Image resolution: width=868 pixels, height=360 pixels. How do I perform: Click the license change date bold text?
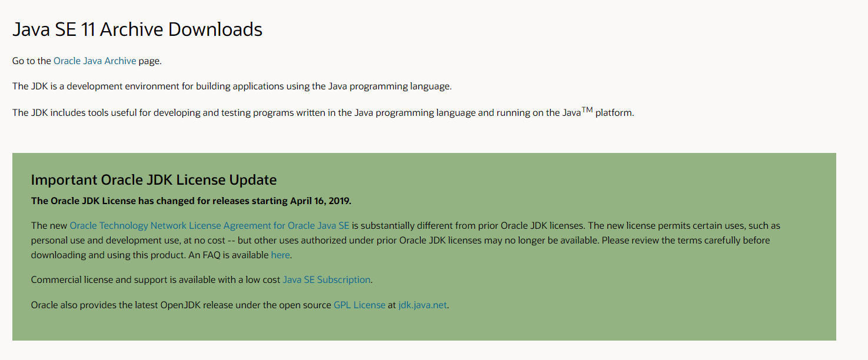pos(191,200)
